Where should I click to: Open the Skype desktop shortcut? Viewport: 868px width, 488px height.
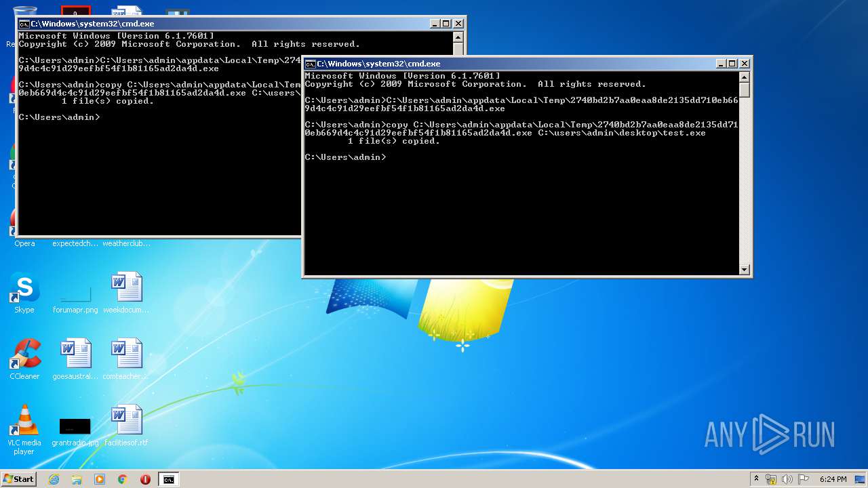click(24, 293)
